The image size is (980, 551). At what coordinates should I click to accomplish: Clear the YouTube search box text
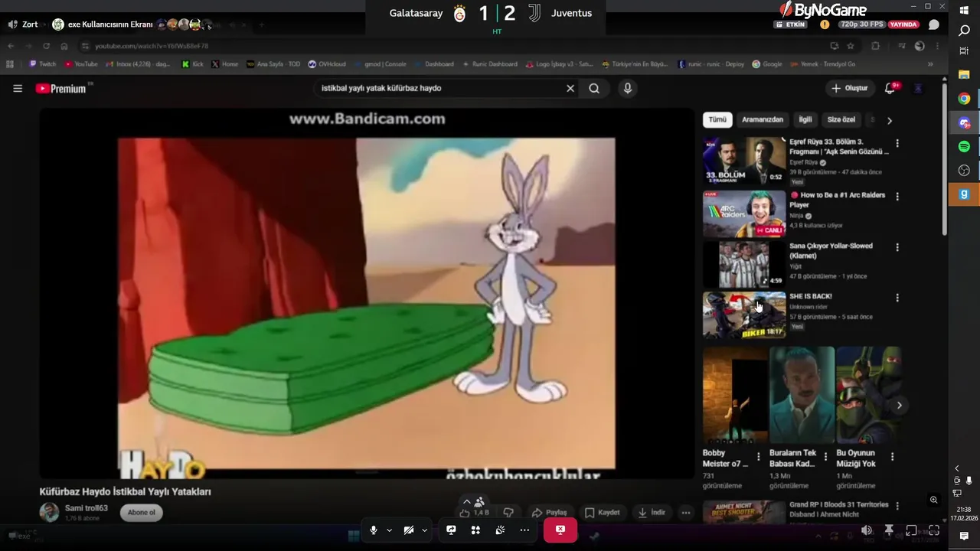570,89
